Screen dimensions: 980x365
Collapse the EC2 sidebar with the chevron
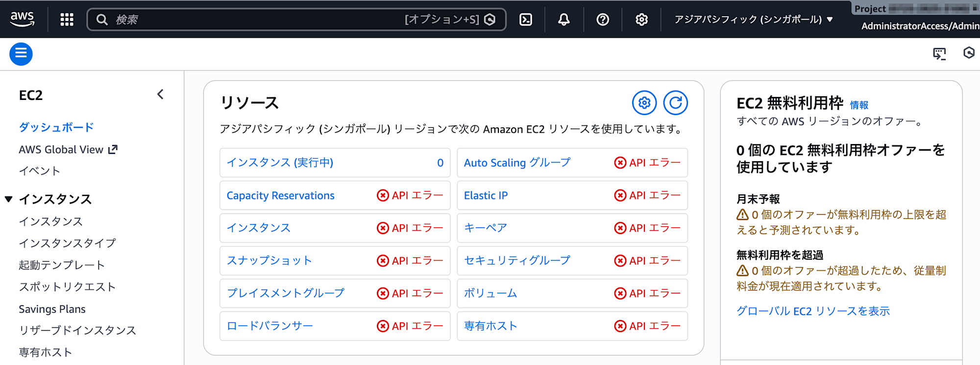160,95
